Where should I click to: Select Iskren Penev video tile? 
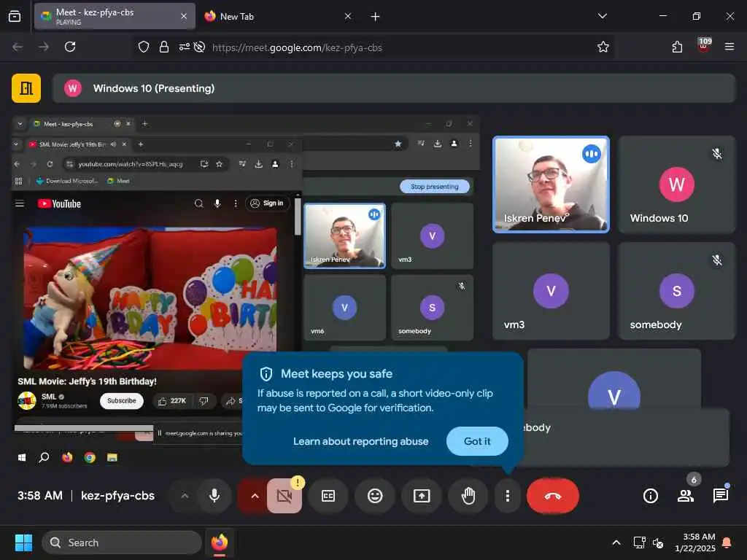click(551, 184)
